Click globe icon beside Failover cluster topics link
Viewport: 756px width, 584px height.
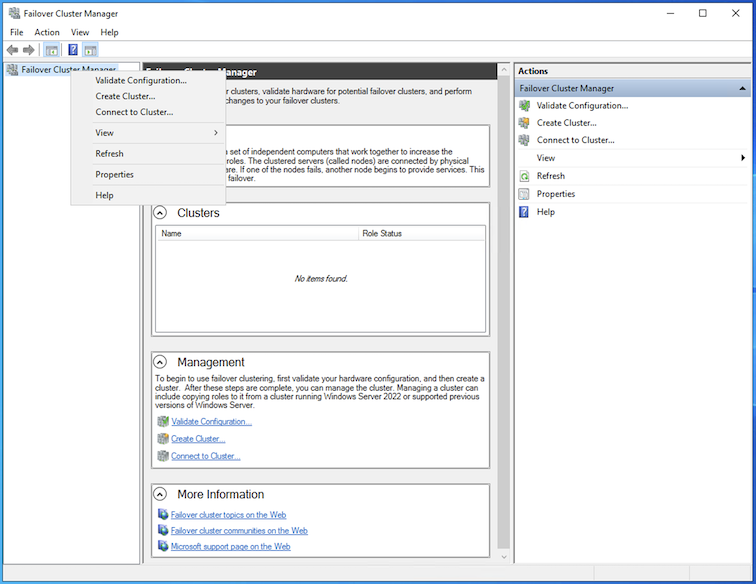[163, 515]
